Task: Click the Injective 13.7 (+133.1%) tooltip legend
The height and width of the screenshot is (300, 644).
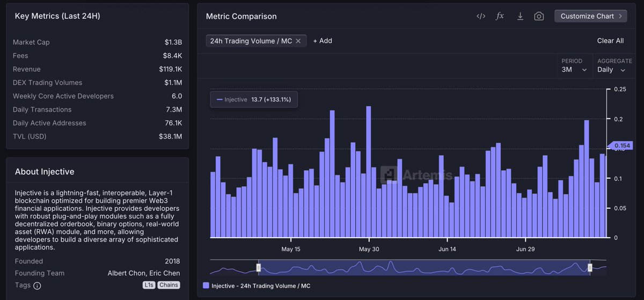Action: (254, 99)
